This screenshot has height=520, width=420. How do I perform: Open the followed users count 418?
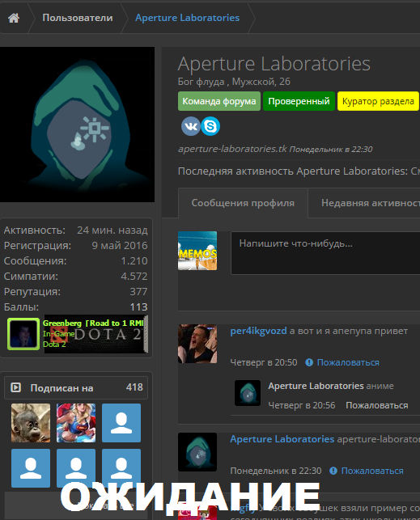(x=134, y=387)
